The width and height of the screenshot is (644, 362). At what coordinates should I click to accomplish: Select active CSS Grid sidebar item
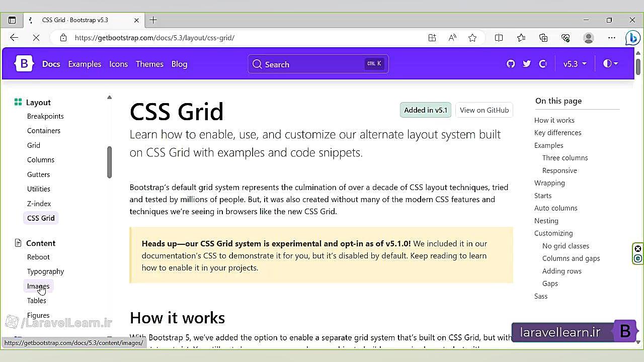pos(41,218)
